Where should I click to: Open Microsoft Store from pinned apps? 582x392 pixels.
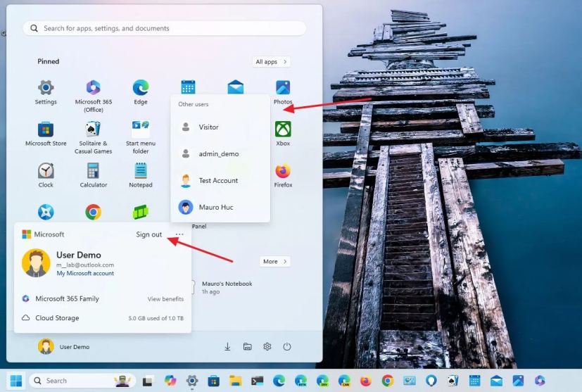point(46,134)
